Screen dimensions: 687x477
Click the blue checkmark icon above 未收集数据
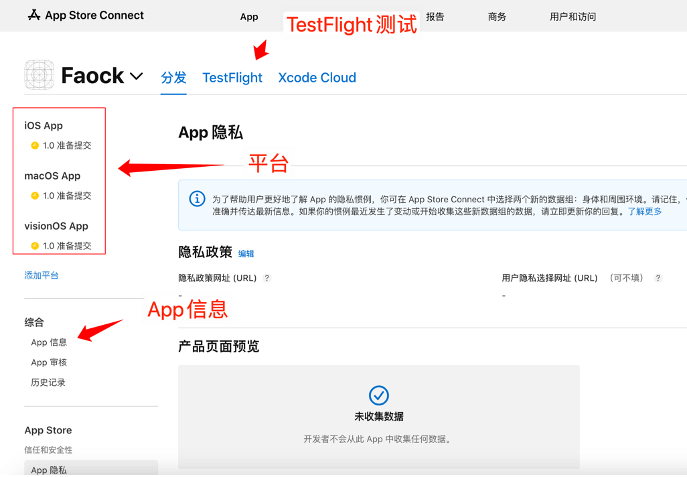379,396
